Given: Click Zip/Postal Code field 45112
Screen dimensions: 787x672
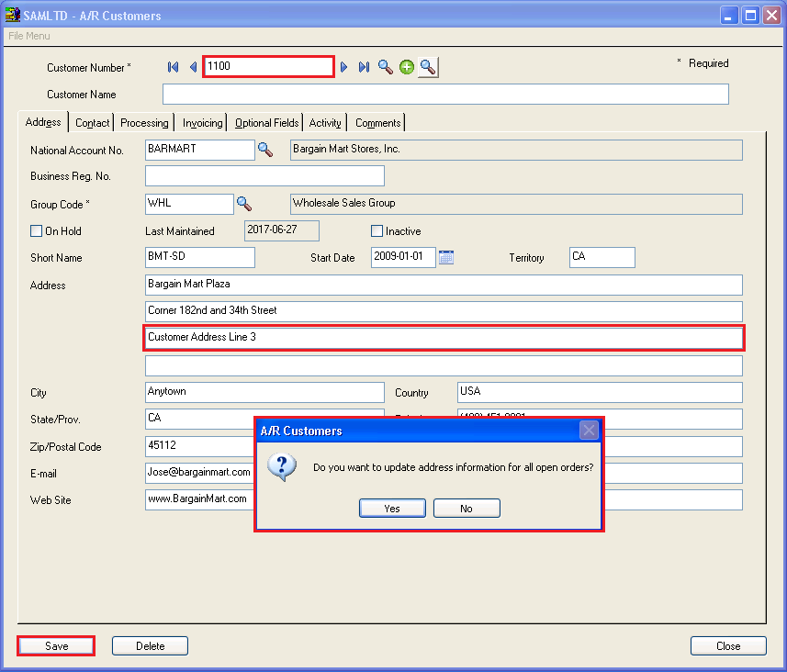Looking at the screenshot, I should pos(200,447).
